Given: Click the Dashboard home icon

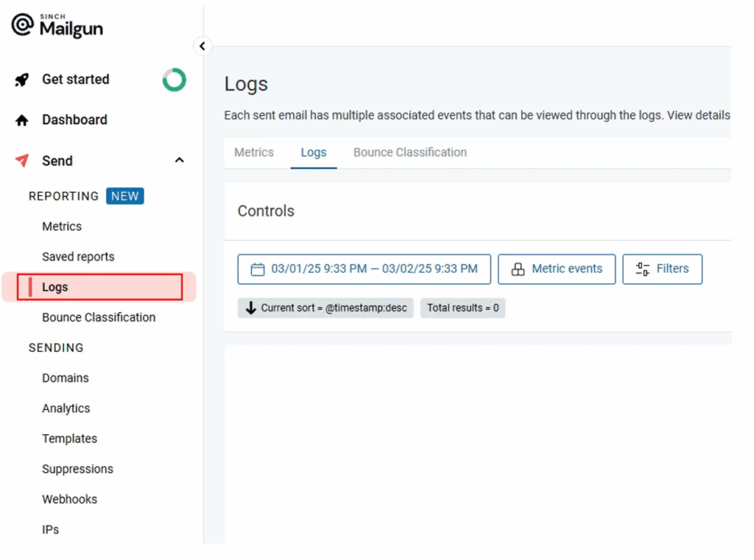Looking at the screenshot, I should point(21,120).
